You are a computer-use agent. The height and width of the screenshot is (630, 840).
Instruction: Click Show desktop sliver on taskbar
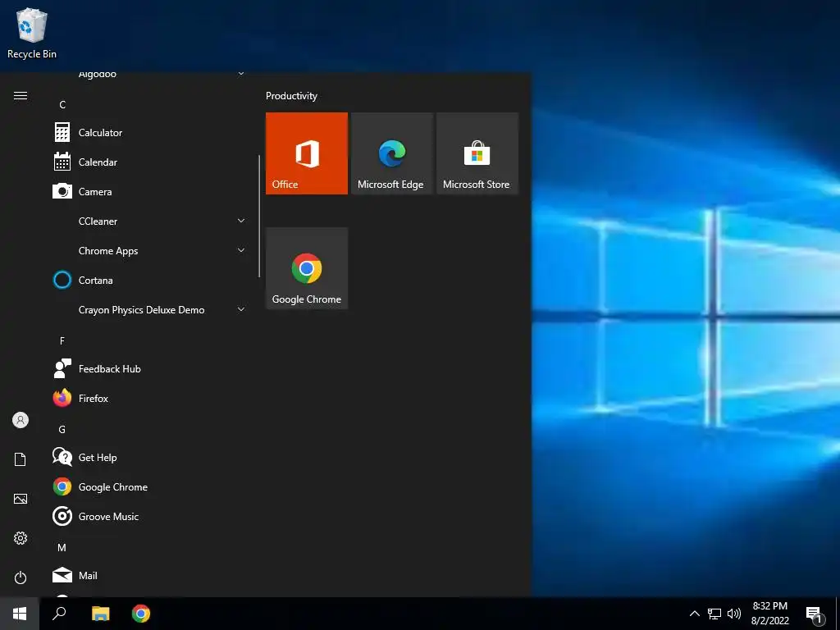point(838,614)
